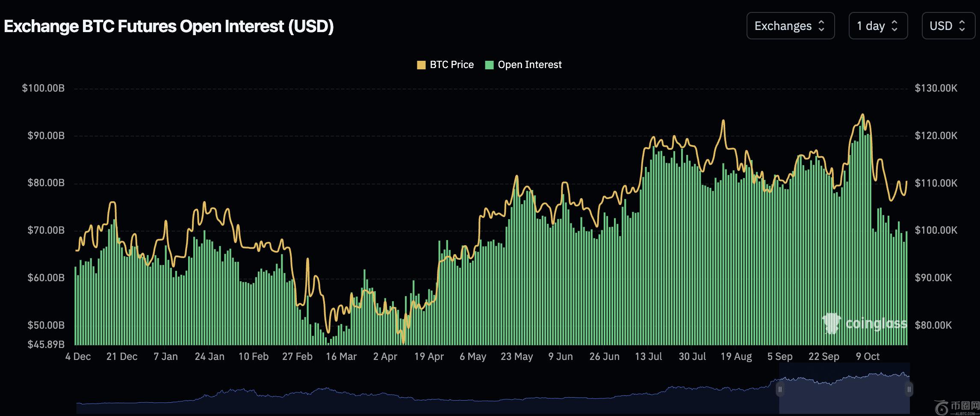
Task: Click the green Open Interest legend marker
Action: click(x=490, y=65)
